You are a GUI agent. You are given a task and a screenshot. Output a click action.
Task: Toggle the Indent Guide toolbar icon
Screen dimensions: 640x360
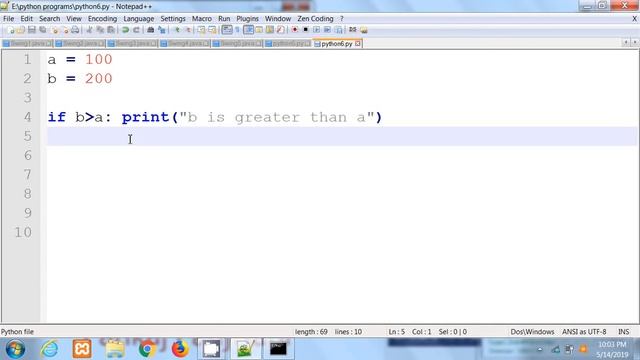pos(249,30)
